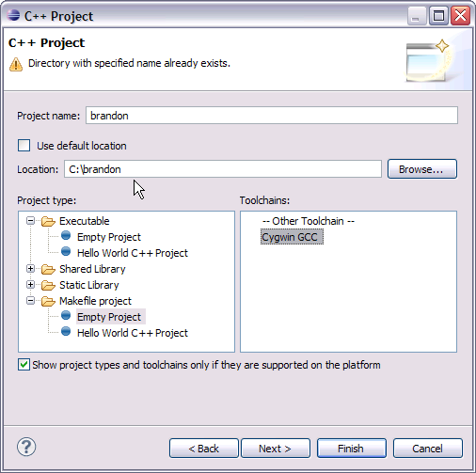Expand the Static Library tree node
This screenshot has width=476, height=473.
point(30,285)
